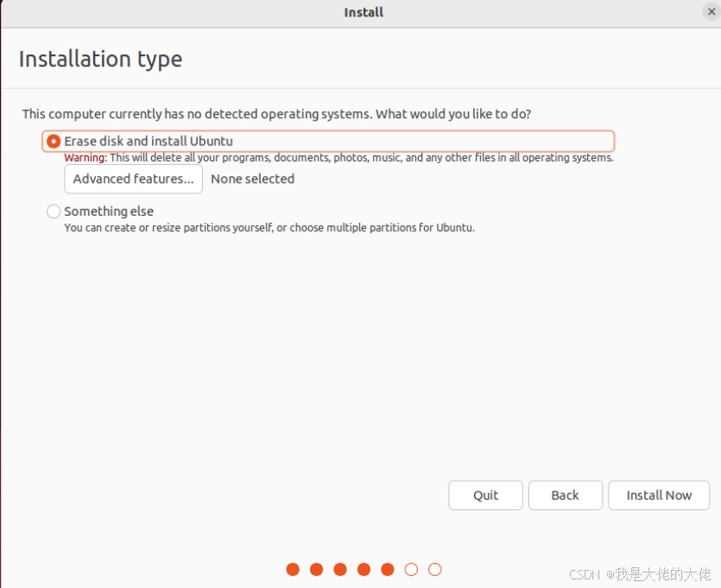The width and height of the screenshot is (721, 588).
Task: Choose the Something else radio button
Action: 54,212
